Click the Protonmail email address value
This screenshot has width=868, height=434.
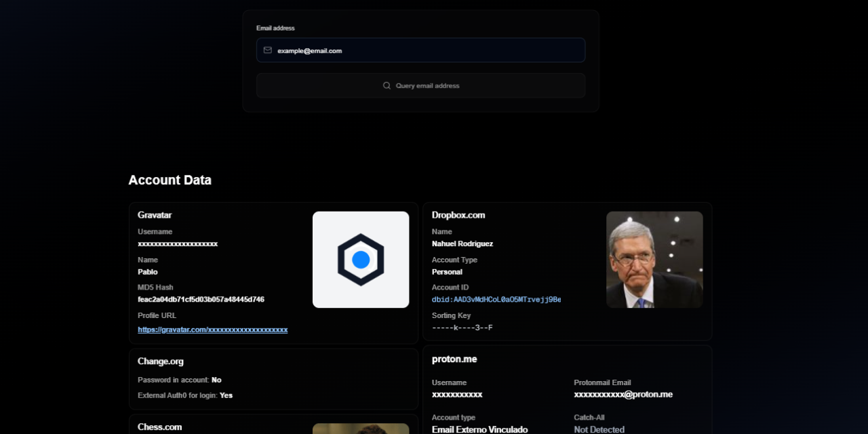pos(623,395)
